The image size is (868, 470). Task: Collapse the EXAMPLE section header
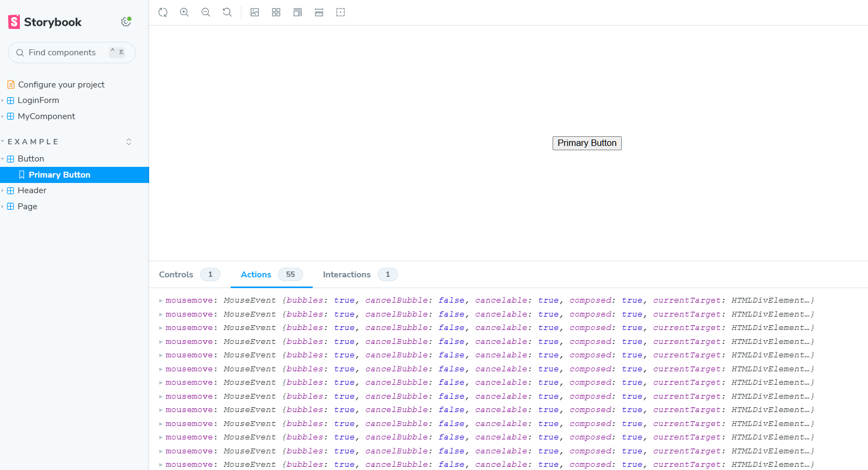33,142
